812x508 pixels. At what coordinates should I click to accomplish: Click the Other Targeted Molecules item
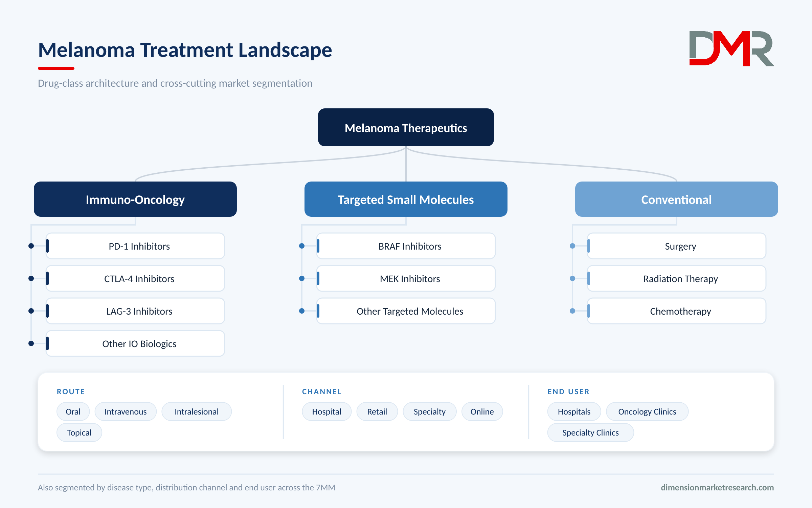(x=406, y=311)
